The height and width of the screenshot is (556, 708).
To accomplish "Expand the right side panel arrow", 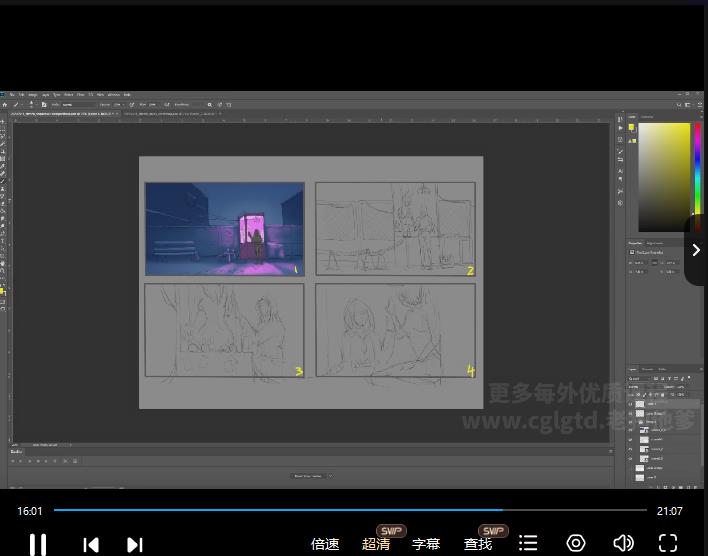I will [x=696, y=250].
